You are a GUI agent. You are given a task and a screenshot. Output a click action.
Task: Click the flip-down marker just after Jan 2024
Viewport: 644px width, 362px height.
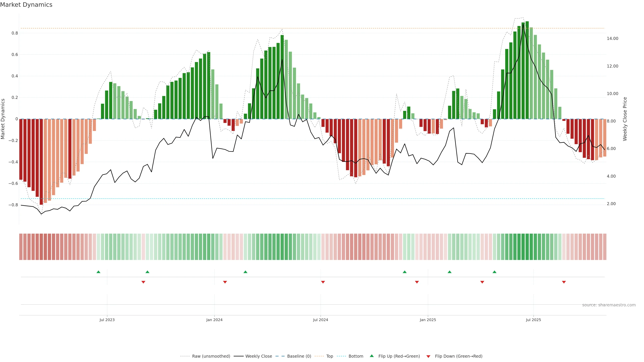(225, 282)
